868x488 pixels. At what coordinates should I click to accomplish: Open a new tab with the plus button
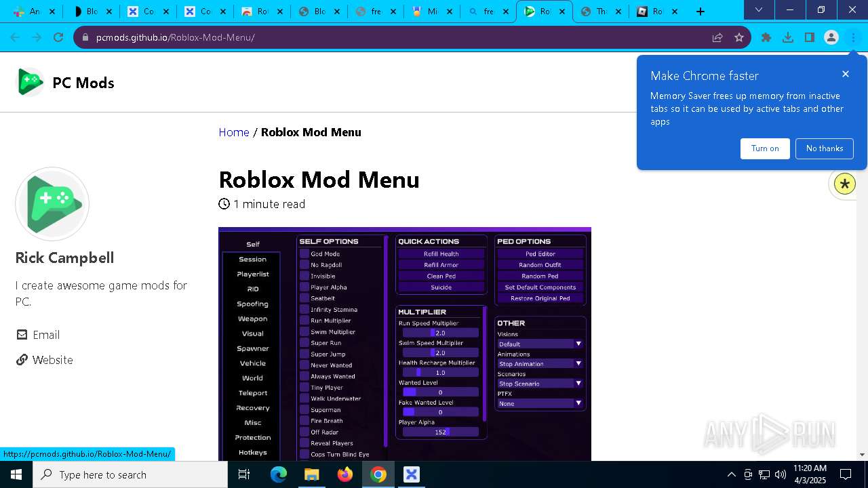[x=701, y=11]
